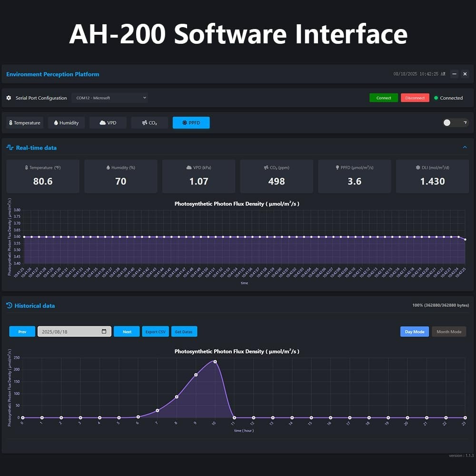The height and width of the screenshot is (476, 476).
Task: Click the Export CSV button
Action: point(155,331)
